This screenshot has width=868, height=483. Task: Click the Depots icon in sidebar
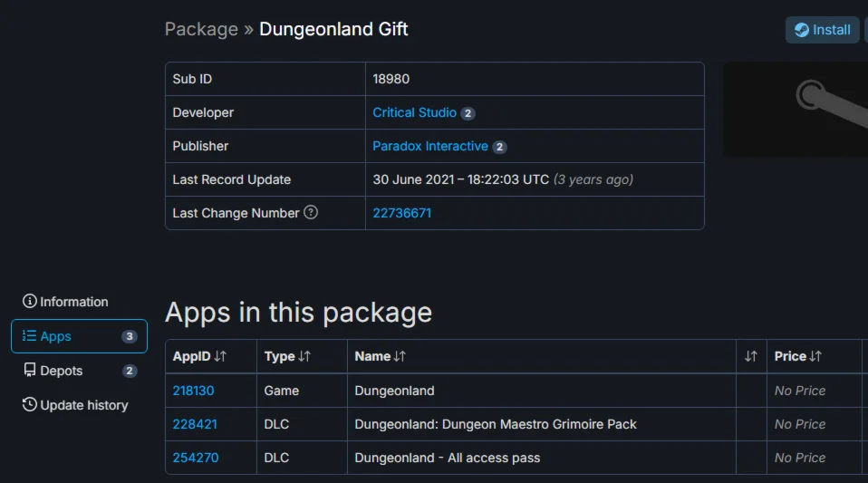tap(30, 371)
